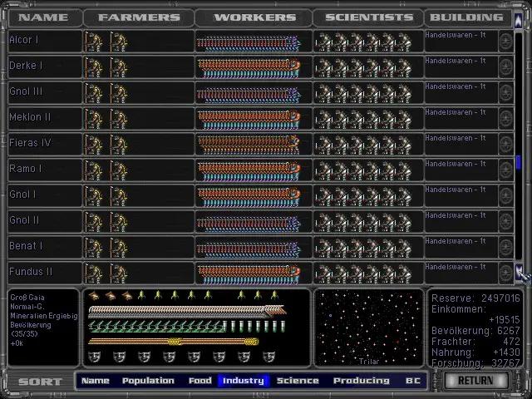Screen dimensions: 532x399
Task: Click the RETURN button
Action: [x=475, y=381]
